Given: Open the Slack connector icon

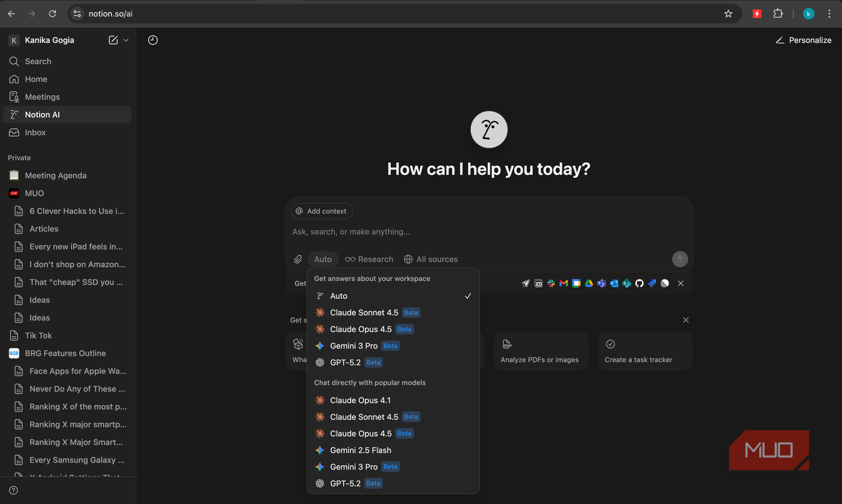Looking at the screenshot, I should (551, 283).
